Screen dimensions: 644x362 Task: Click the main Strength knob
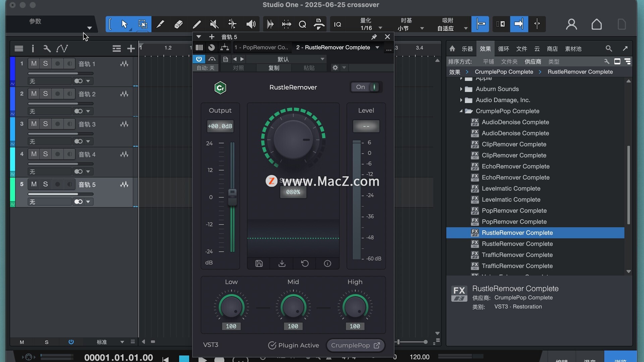click(293, 139)
